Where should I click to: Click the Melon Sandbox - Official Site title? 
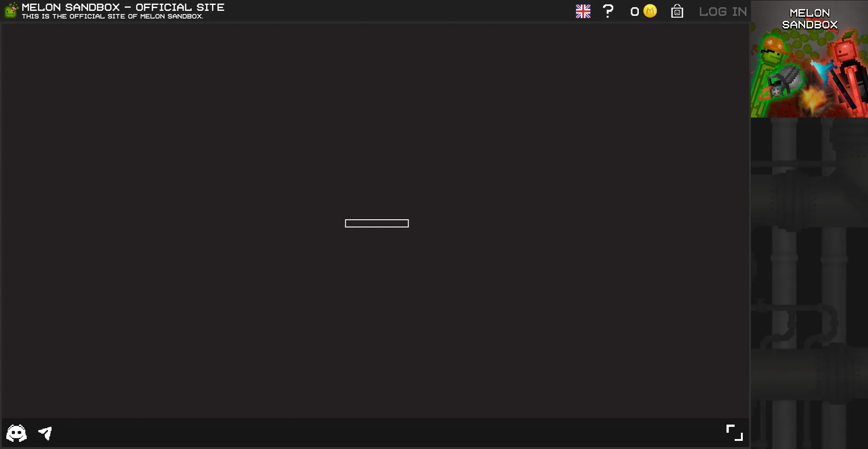pyautogui.click(x=123, y=7)
